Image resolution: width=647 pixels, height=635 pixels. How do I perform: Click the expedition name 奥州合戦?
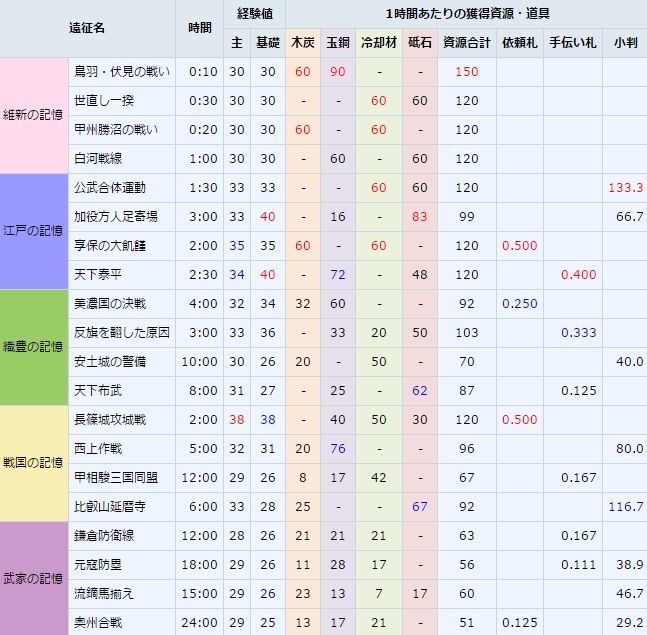click(98, 622)
